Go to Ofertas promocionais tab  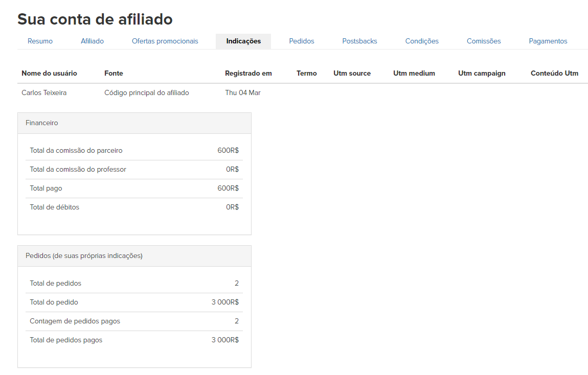[165, 41]
